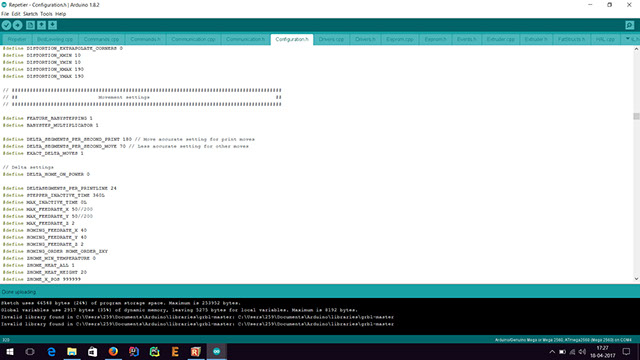
Task: Click the editor vertical scrollbar thumb
Action: tap(636, 116)
